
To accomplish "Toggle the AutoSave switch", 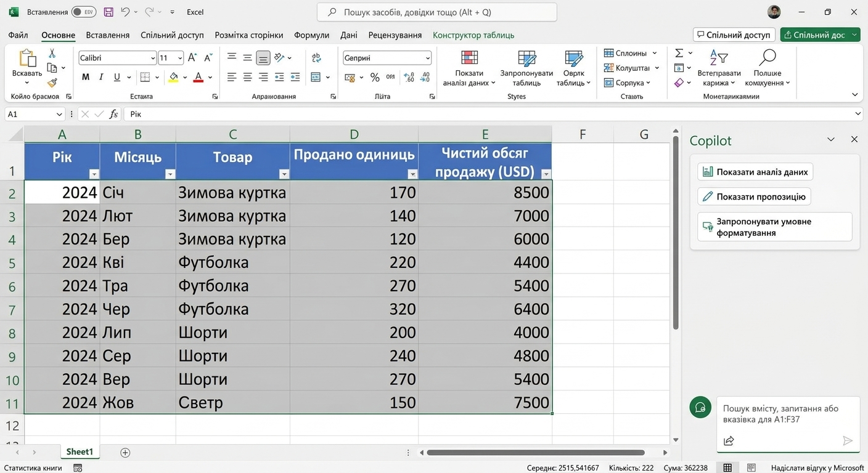I will [84, 12].
